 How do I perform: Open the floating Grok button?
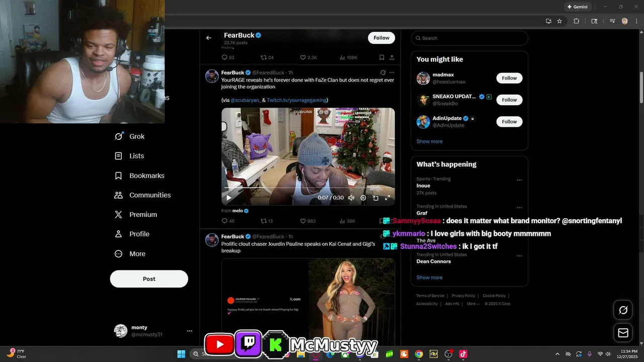tap(623, 310)
